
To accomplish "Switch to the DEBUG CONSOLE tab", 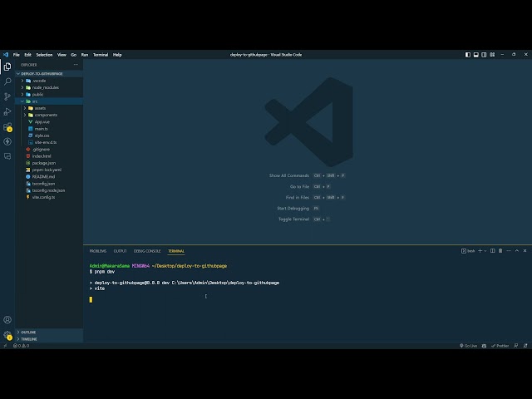I will 147,251.
